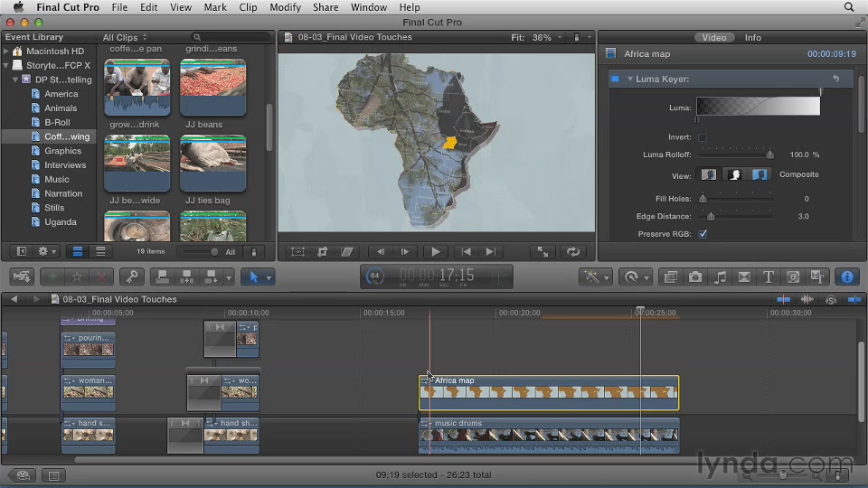
Task: Toggle solo in timeline header
Action: coord(831,299)
